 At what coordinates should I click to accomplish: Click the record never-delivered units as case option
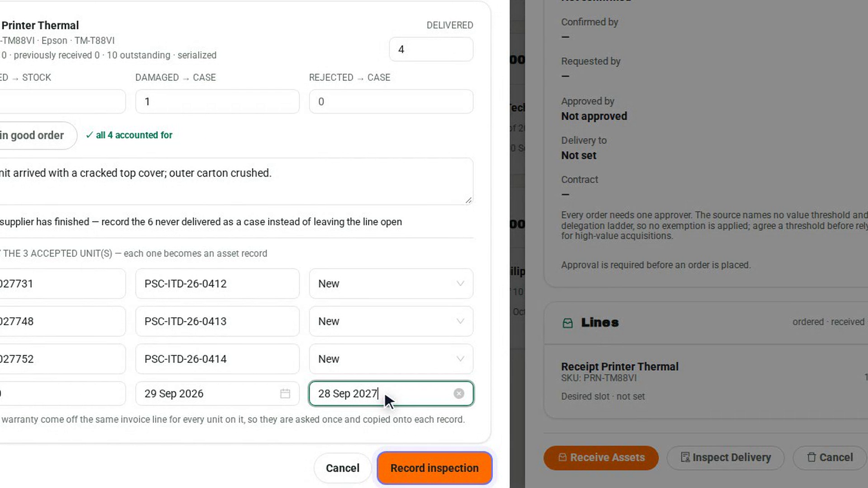click(x=201, y=222)
